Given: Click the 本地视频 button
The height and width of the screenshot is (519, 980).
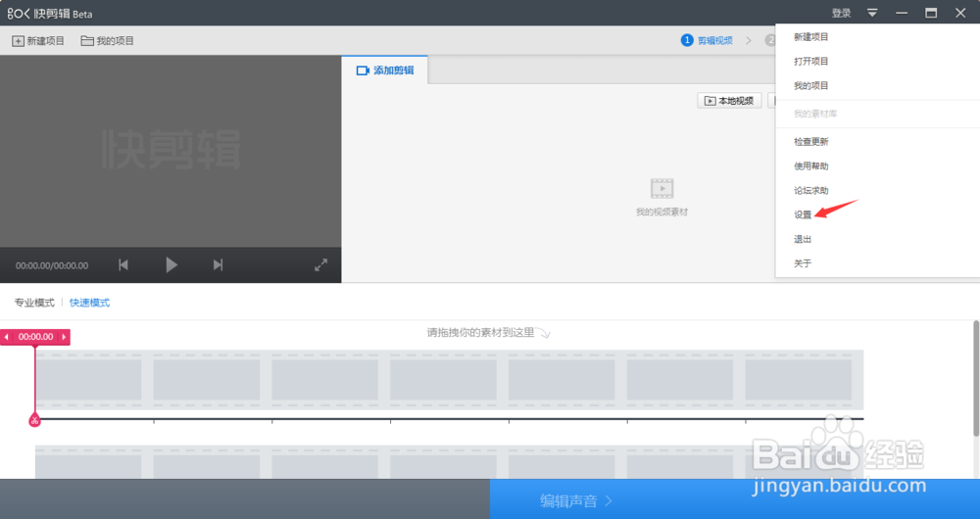Looking at the screenshot, I should coord(729,101).
